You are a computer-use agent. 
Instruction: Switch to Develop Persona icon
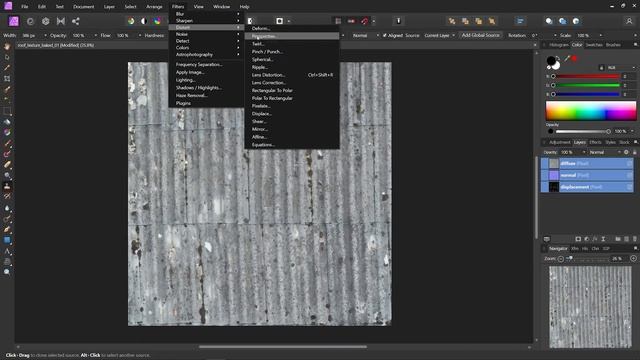(46, 21)
